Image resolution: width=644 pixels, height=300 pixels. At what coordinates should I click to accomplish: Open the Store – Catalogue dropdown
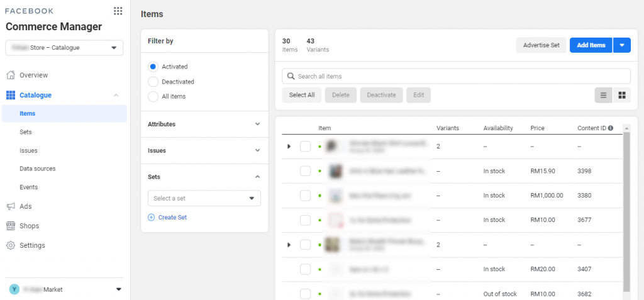pyautogui.click(x=65, y=48)
